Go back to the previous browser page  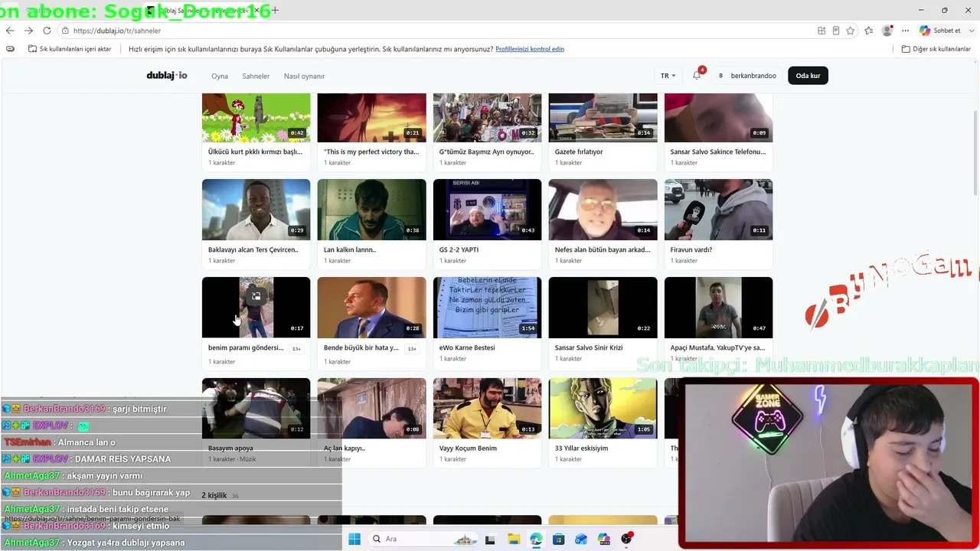pos(10,31)
